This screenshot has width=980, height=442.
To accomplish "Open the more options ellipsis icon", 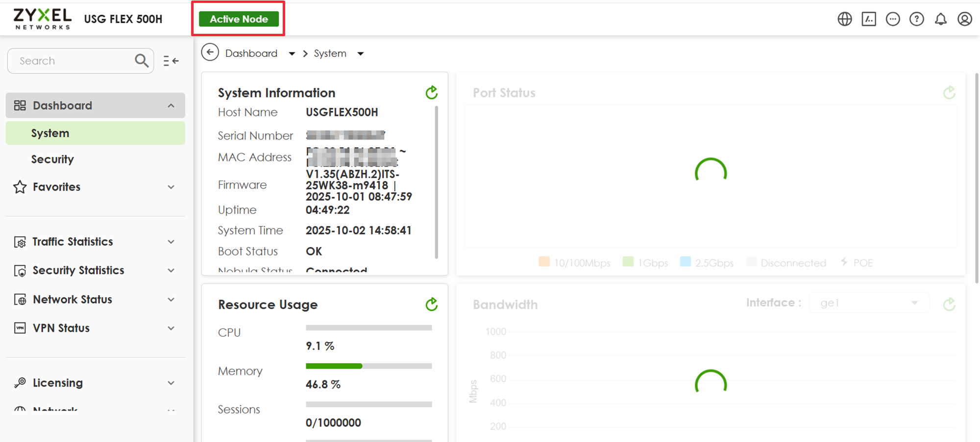I will [893, 19].
